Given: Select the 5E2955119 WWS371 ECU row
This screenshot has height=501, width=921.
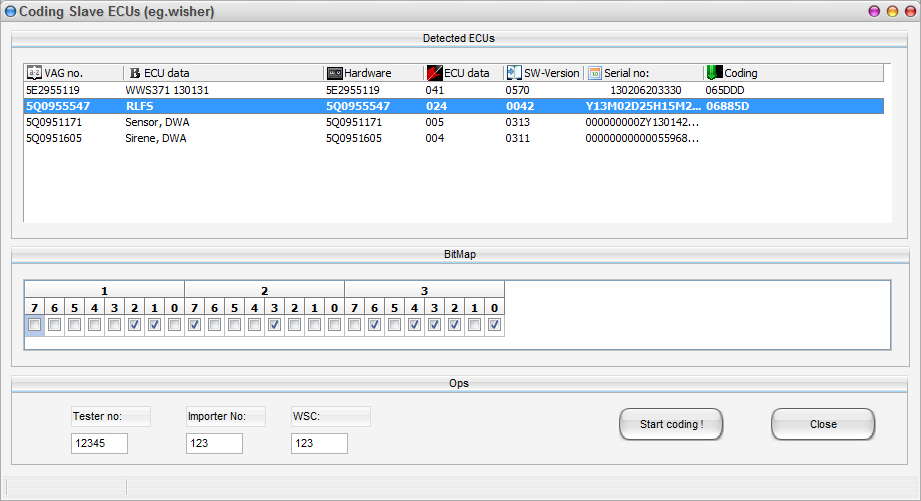Looking at the screenshot, I should pos(453,90).
